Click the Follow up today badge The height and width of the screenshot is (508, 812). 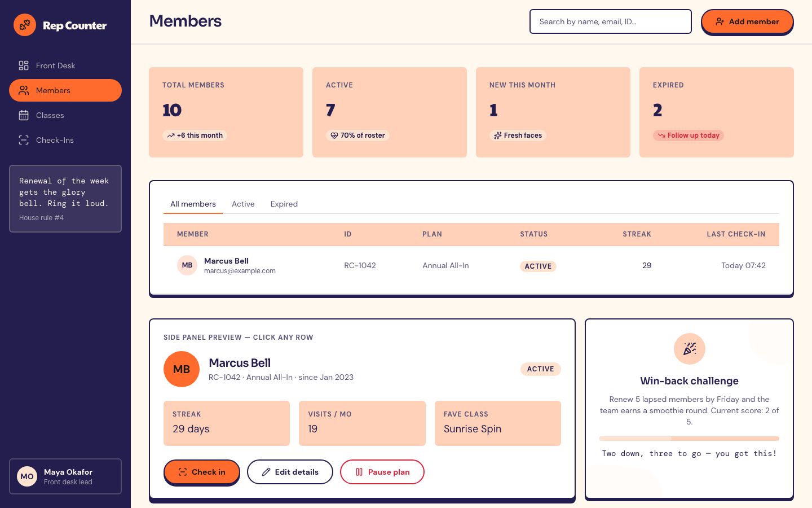point(689,135)
